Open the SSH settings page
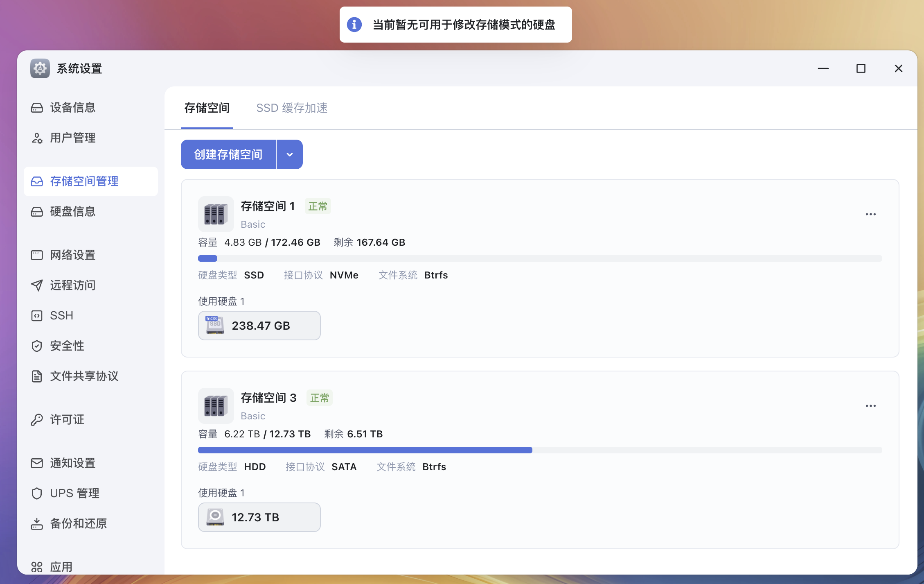 [x=61, y=316]
